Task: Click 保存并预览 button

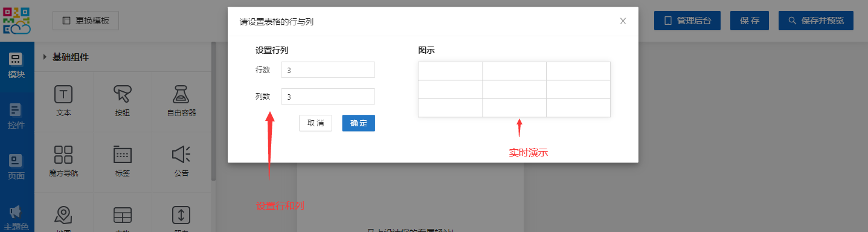Action: point(816,21)
